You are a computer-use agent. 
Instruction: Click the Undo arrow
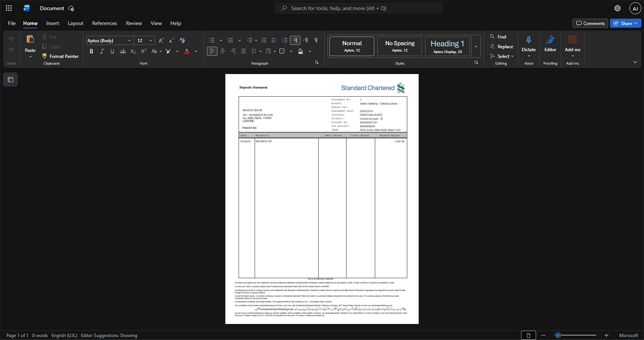pos(11,39)
